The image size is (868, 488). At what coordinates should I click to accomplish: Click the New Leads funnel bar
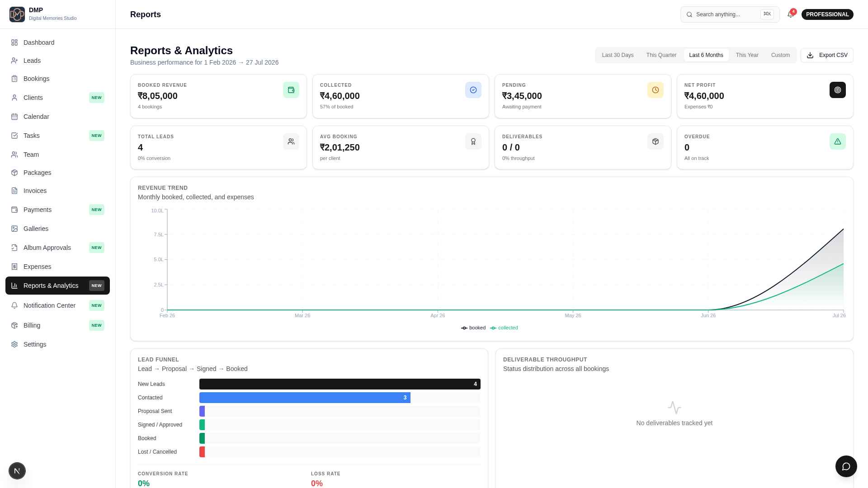pos(340,384)
